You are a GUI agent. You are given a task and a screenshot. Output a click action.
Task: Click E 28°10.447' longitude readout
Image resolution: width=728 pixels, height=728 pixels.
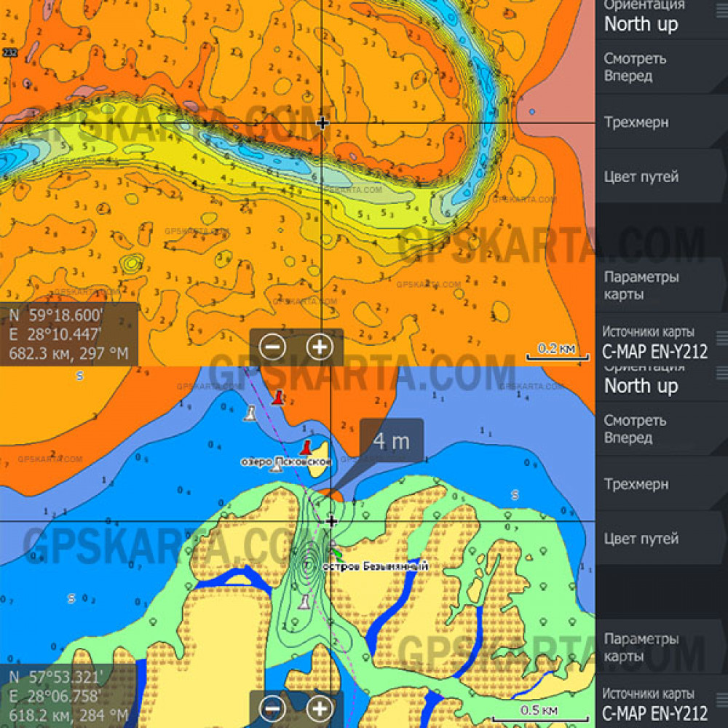pyautogui.click(x=55, y=334)
